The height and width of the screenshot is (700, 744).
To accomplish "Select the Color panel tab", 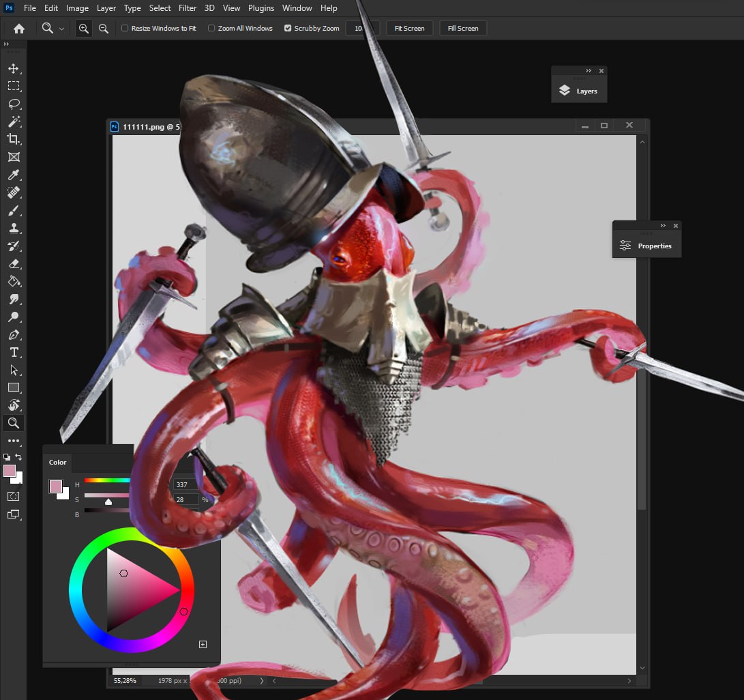I will 57,463.
